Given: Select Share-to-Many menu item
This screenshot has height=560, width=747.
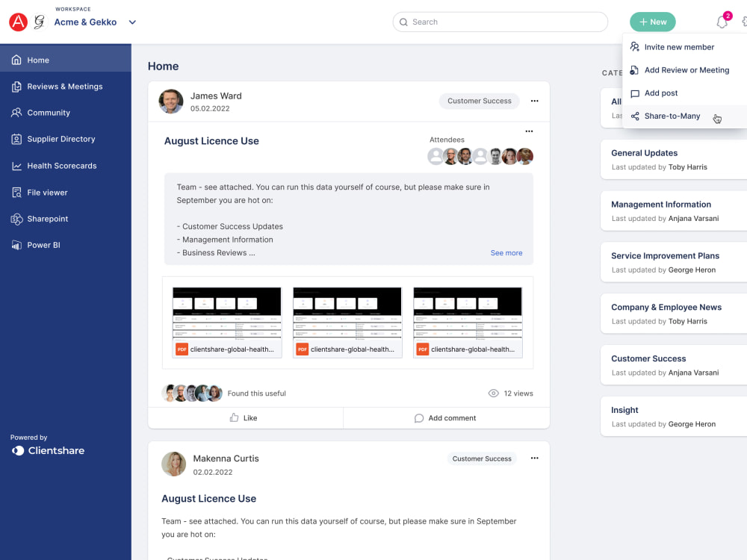Looking at the screenshot, I should pos(684,116).
